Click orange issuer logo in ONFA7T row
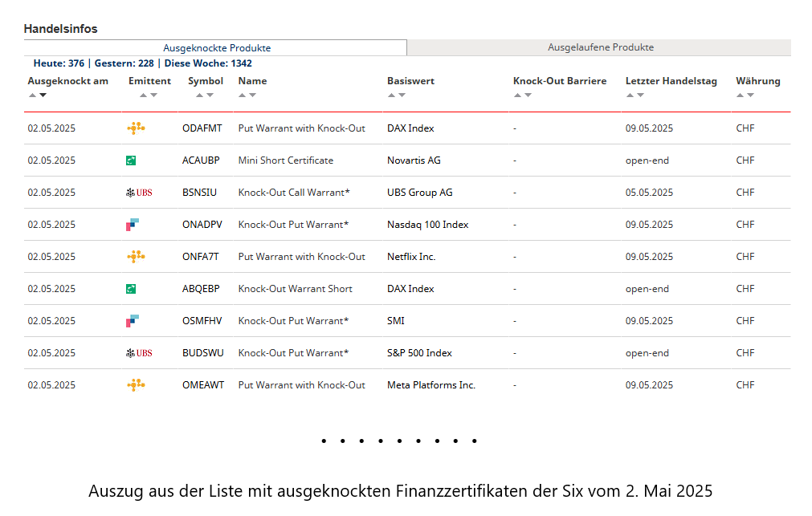The width and height of the screenshot is (812, 516). [136, 256]
